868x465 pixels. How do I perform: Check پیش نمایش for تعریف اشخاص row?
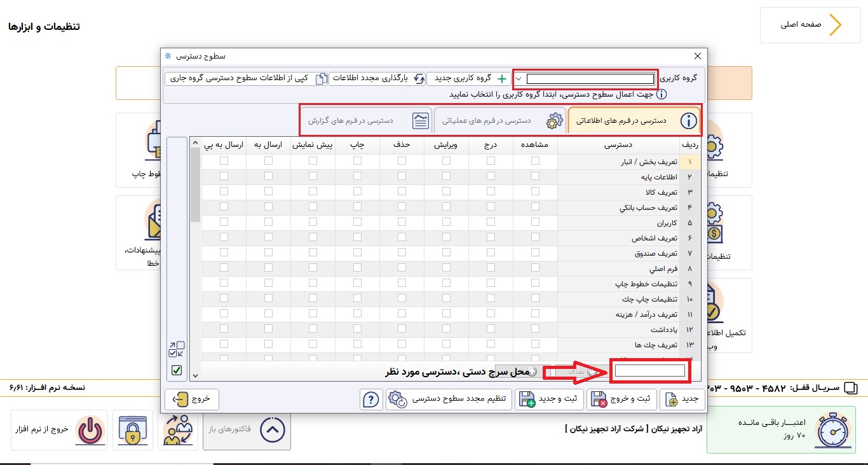[313, 237]
